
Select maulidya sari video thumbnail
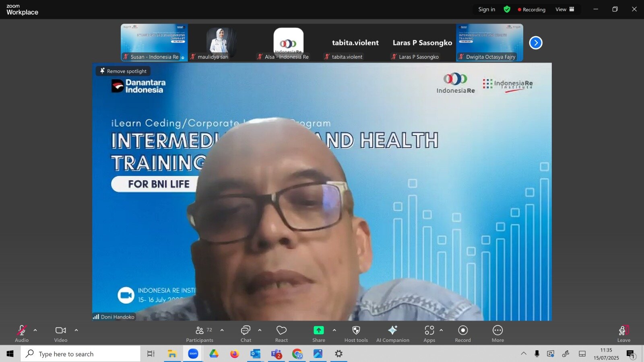[x=221, y=43]
